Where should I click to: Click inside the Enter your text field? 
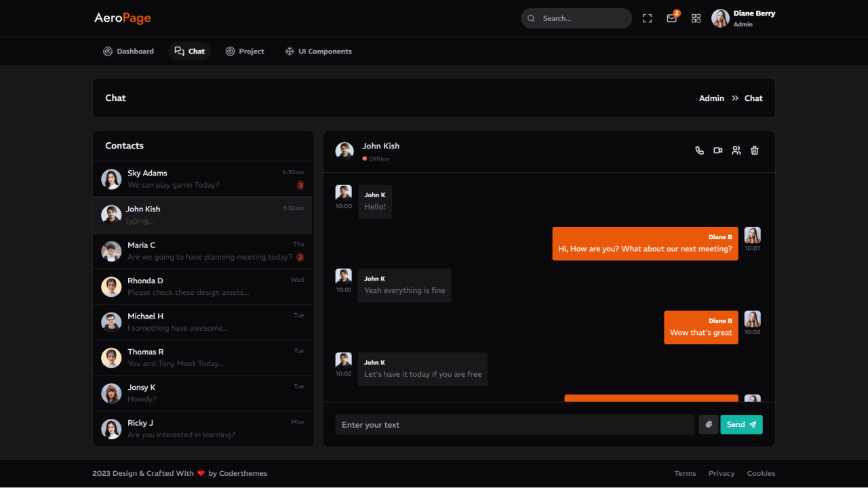(514, 425)
